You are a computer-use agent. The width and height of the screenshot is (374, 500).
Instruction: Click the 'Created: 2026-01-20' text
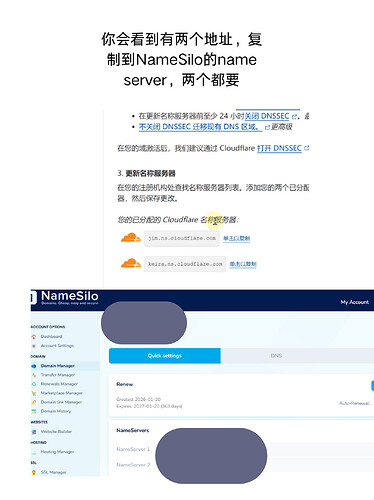click(x=139, y=399)
